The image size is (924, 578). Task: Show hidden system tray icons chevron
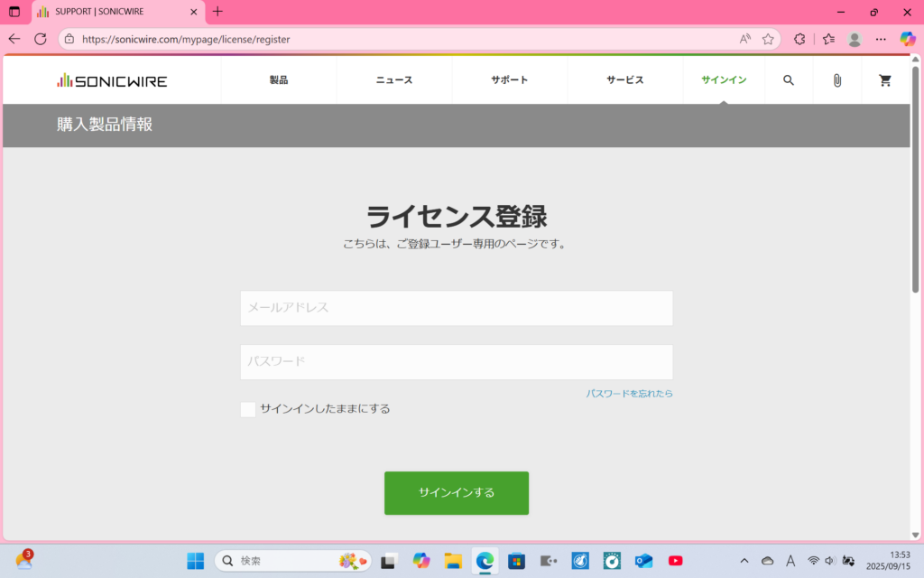(744, 561)
